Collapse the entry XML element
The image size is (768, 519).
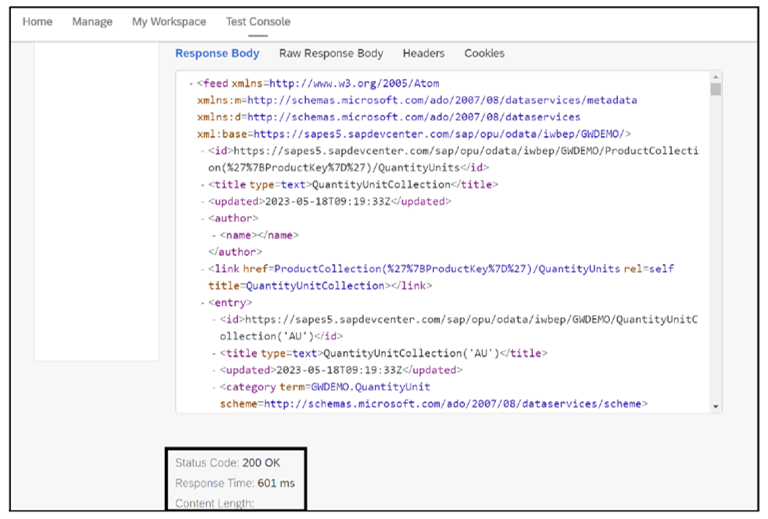tap(202, 302)
